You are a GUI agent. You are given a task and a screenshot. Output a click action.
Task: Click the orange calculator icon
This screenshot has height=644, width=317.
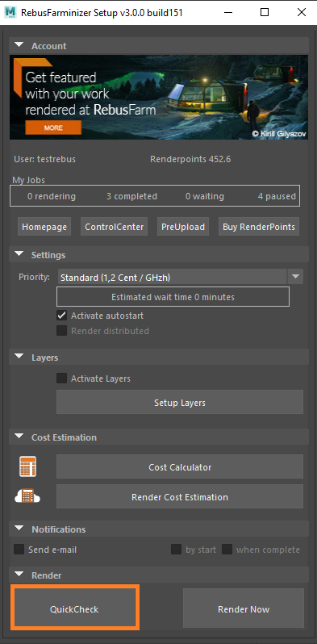pos(28,466)
